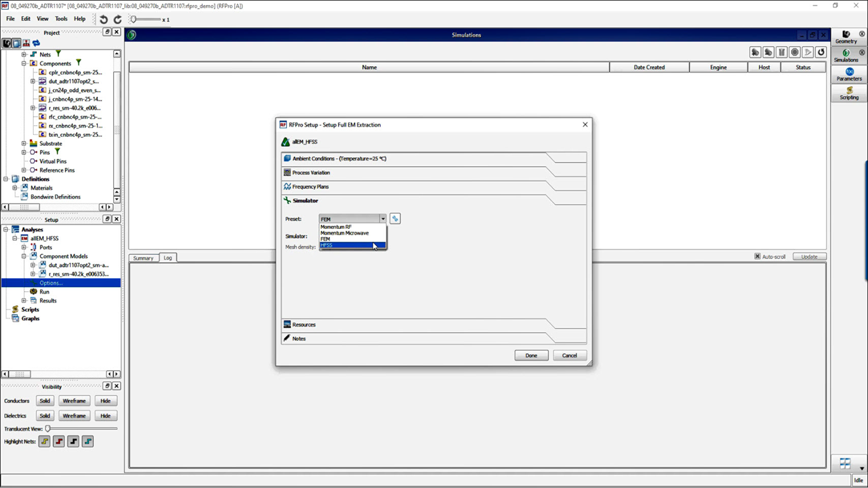Expand the Substrate tree node
The width and height of the screenshot is (868, 488).
click(x=24, y=144)
